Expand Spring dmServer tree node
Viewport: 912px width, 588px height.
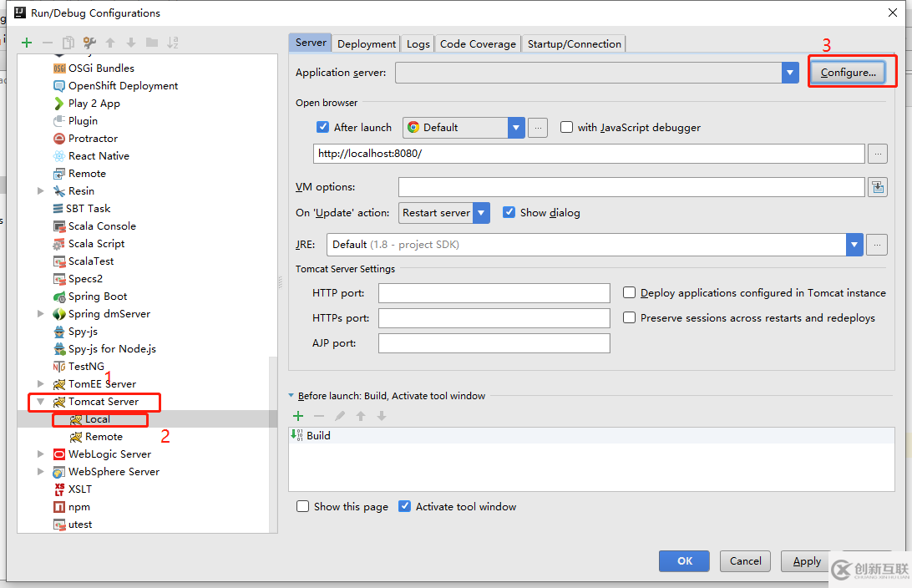[41, 313]
